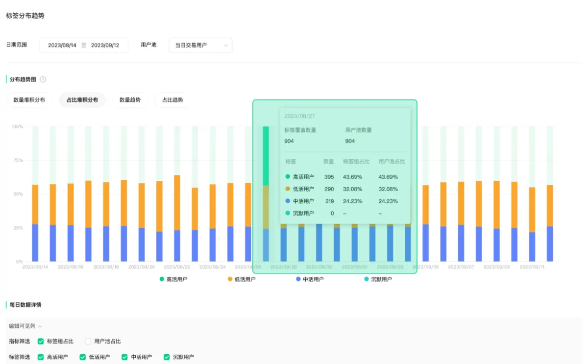Click the 标签分布趋势 page title
Image resolution: width=588 pixels, height=364 pixels.
pos(25,16)
